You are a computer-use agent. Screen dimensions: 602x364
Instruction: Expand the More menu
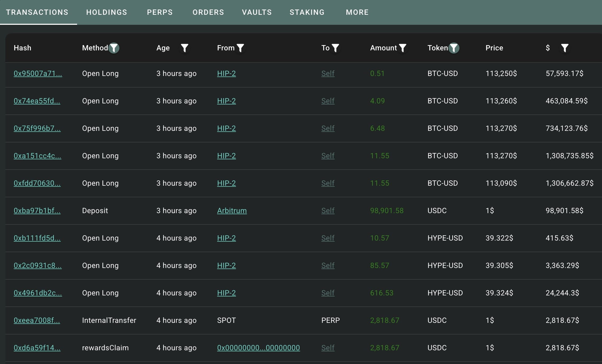(357, 12)
